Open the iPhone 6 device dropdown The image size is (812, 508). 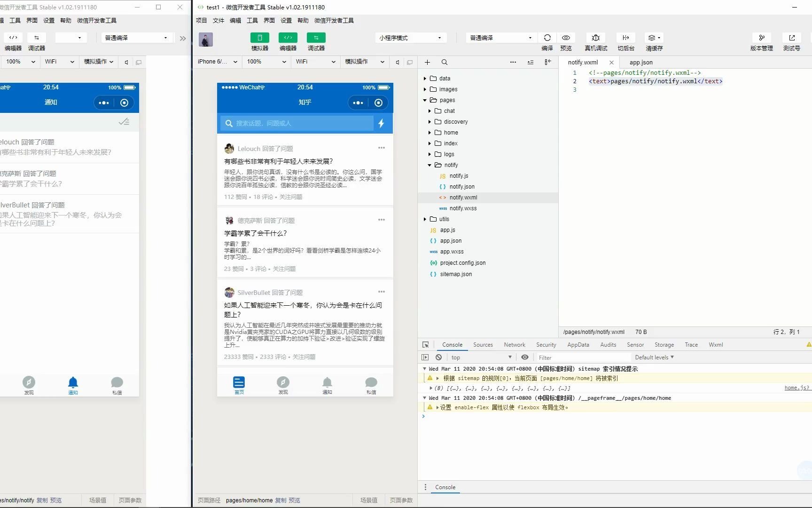click(217, 62)
